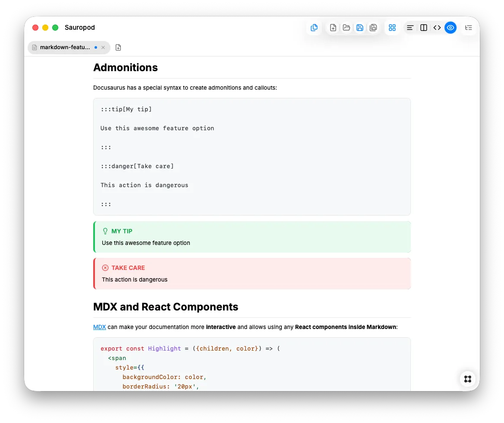This screenshot has height=423, width=504.
Task: Create a new file from the toolbar
Action: click(x=333, y=28)
